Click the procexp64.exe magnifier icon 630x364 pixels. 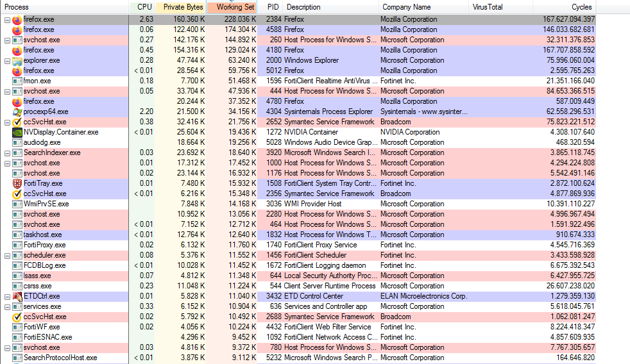click(17, 112)
